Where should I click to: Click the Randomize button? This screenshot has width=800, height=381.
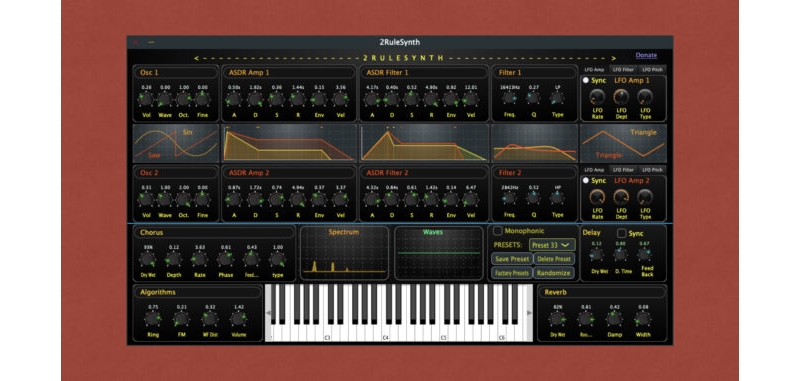click(x=554, y=273)
